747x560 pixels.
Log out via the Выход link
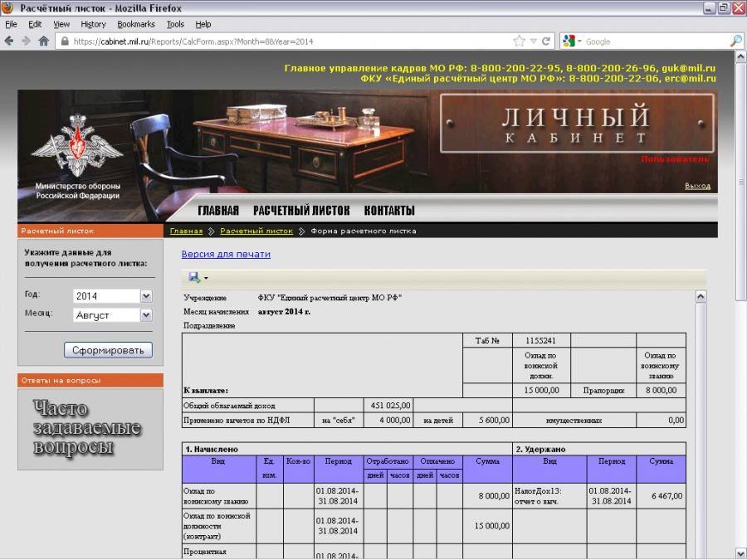tap(697, 186)
